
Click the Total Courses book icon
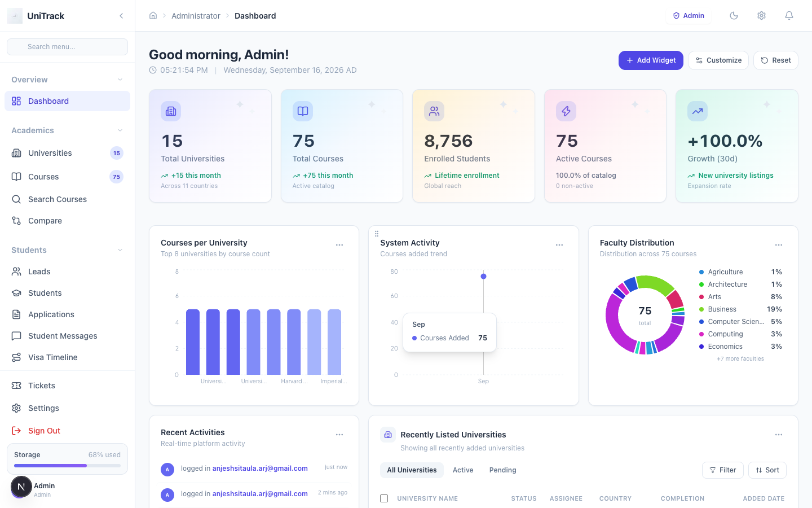click(303, 111)
